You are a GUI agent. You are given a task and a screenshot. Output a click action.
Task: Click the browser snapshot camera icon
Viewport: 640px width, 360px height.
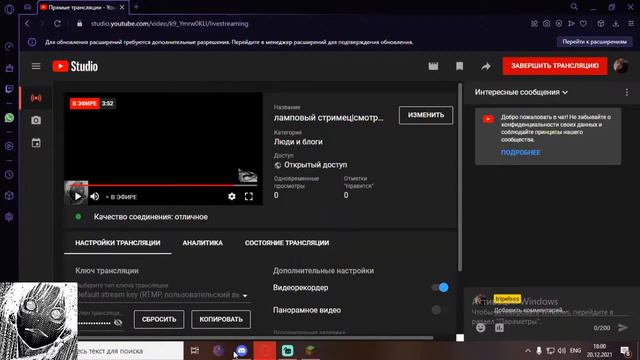coord(547,24)
